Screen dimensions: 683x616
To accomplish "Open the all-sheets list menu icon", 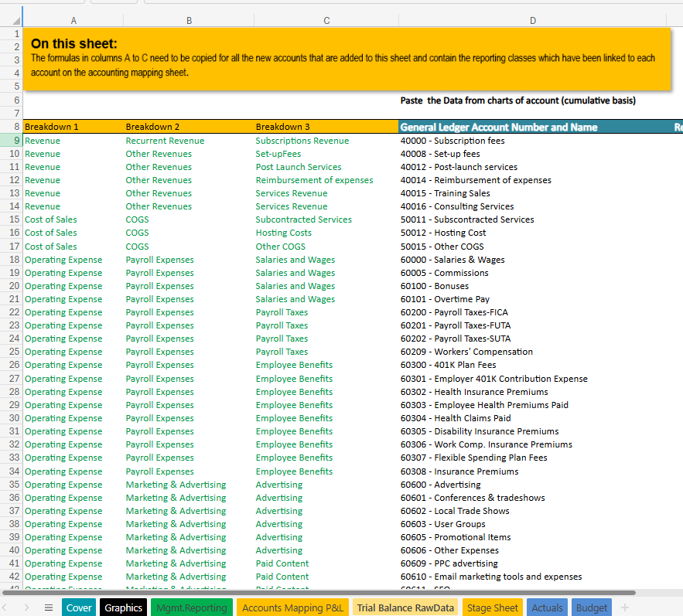I will [49, 607].
